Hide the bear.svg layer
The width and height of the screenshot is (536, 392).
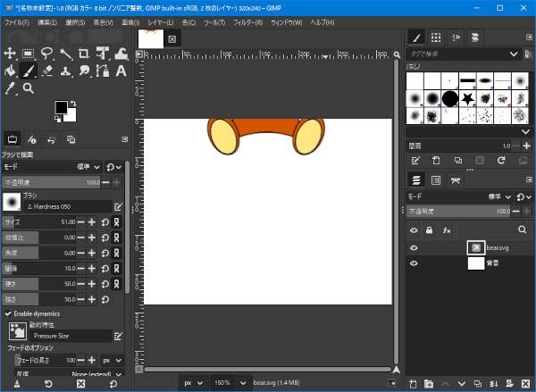point(414,247)
